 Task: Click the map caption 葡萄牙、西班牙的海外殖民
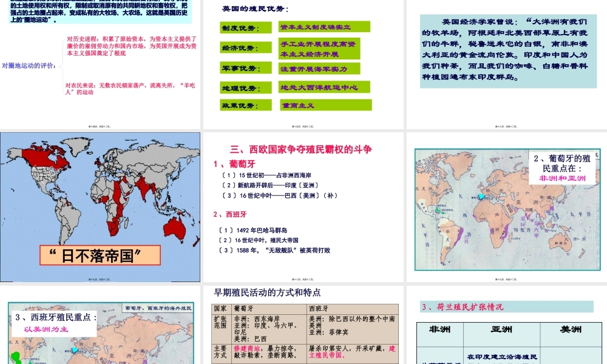point(158,308)
